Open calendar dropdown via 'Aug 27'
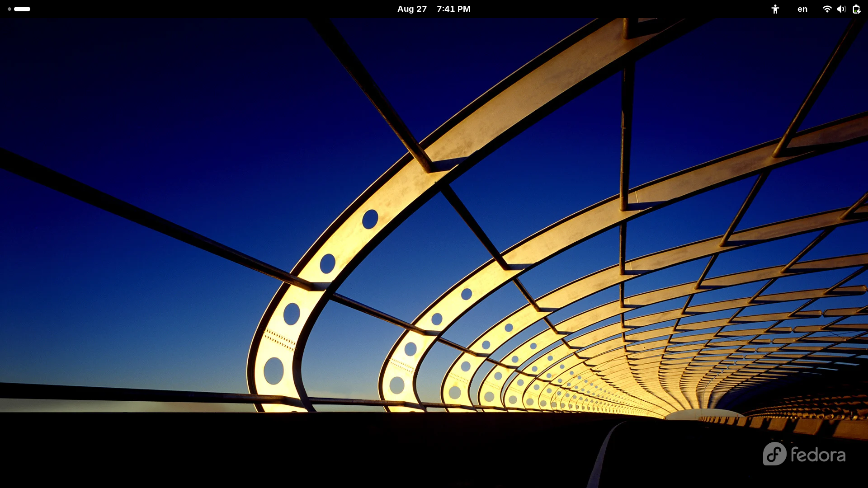This screenshot has height=488, width=868. [x=412, y=9]
